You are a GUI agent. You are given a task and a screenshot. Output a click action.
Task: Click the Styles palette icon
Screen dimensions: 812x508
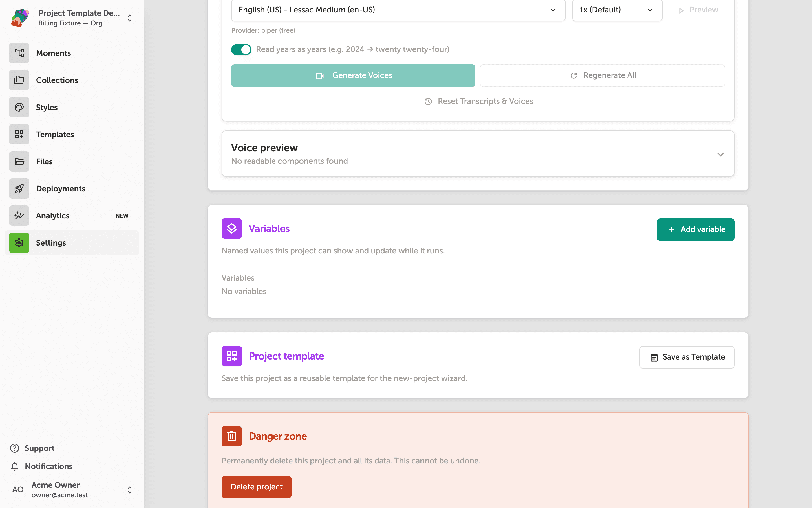[x=19, y=107]
